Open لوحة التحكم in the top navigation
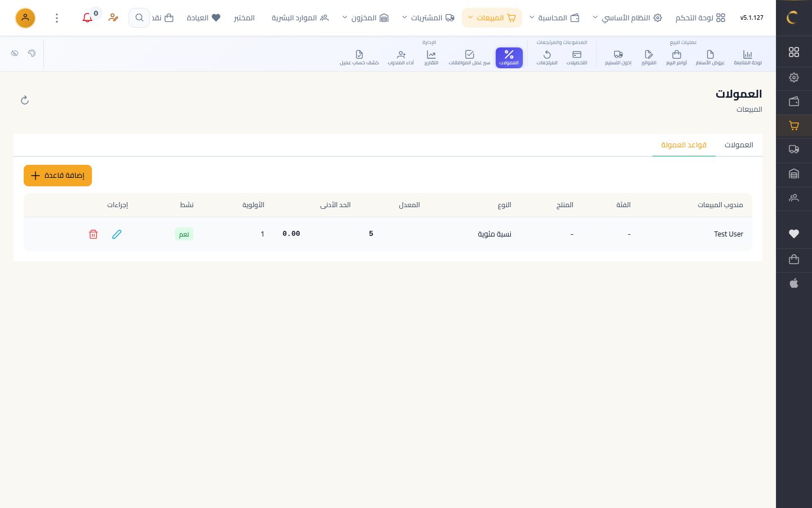Screen dimensions: 812x508 (x=700, y=18)
